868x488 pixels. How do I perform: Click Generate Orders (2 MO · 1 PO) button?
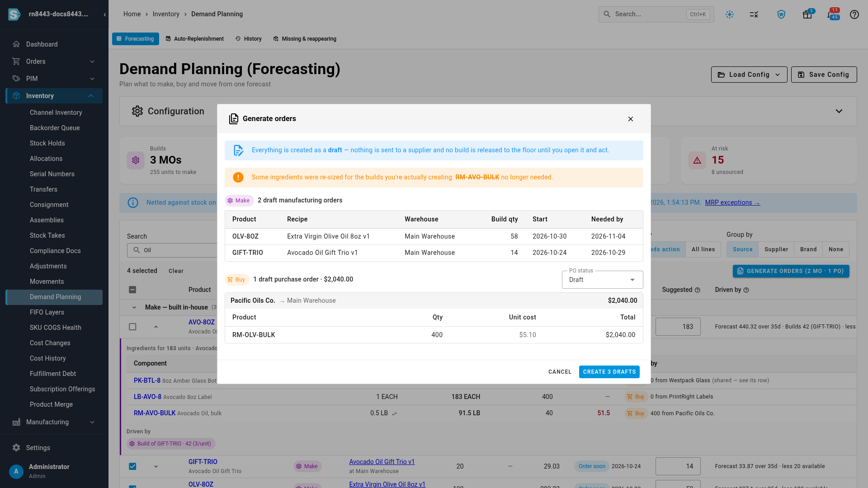point(791,271)
